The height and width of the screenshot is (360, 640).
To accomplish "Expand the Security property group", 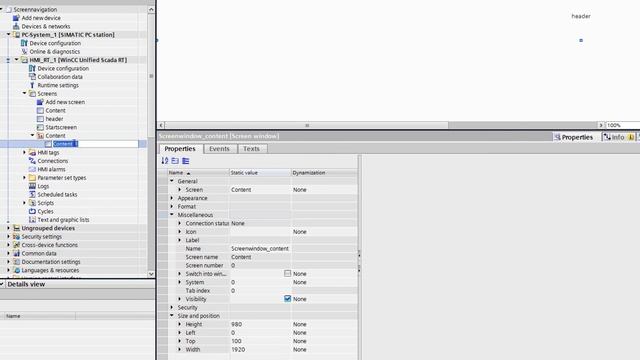I will coord(172,307).
